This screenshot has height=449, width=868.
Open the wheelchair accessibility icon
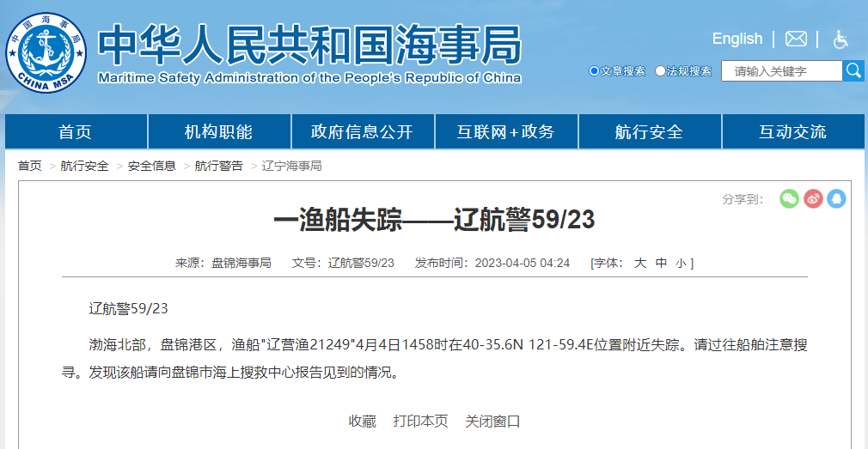click(x=840, y=39)
